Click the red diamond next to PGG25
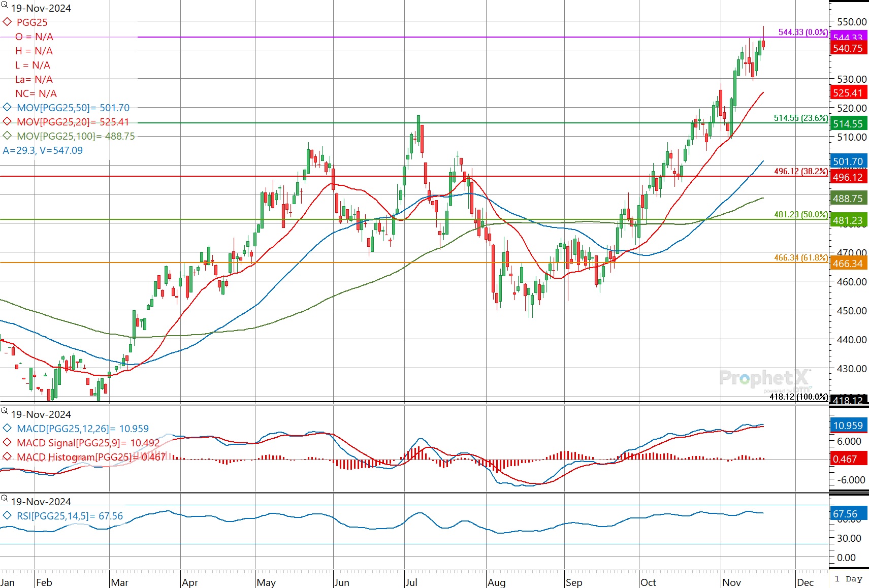This screenshot has height=588, width=869. point(7,22)
